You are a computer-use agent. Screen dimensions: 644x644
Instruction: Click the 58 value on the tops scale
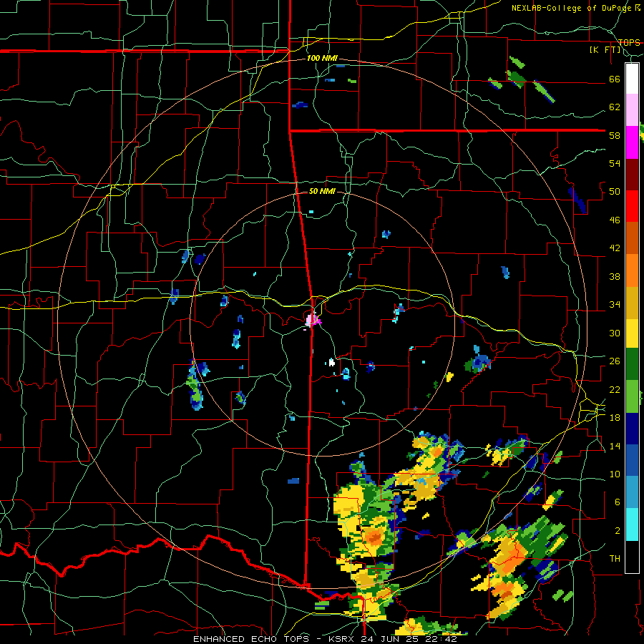click(x=615, y=135)
